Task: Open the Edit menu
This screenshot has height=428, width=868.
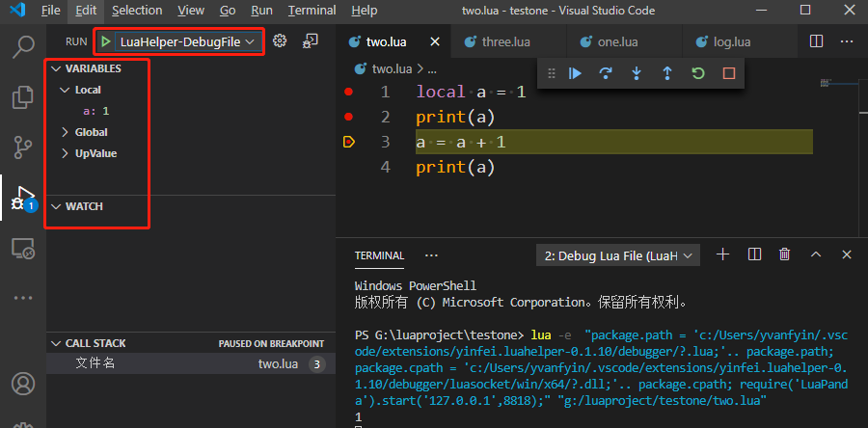Action: click(x=86, y=11)
